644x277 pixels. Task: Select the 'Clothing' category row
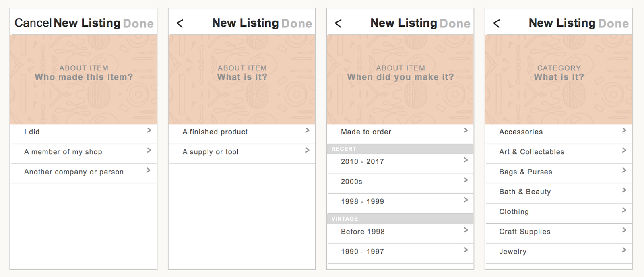tap(514, 212)
